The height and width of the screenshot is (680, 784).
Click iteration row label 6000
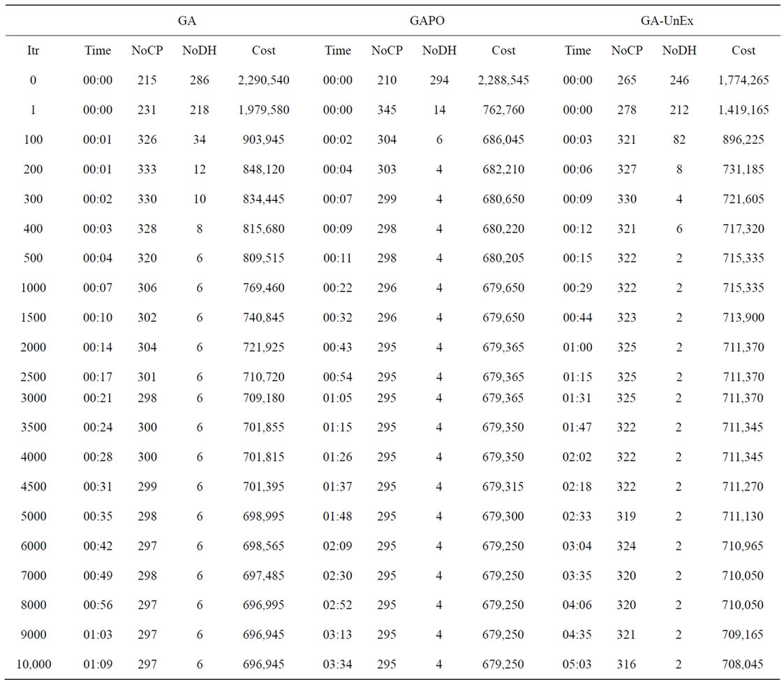pos(33,545)
